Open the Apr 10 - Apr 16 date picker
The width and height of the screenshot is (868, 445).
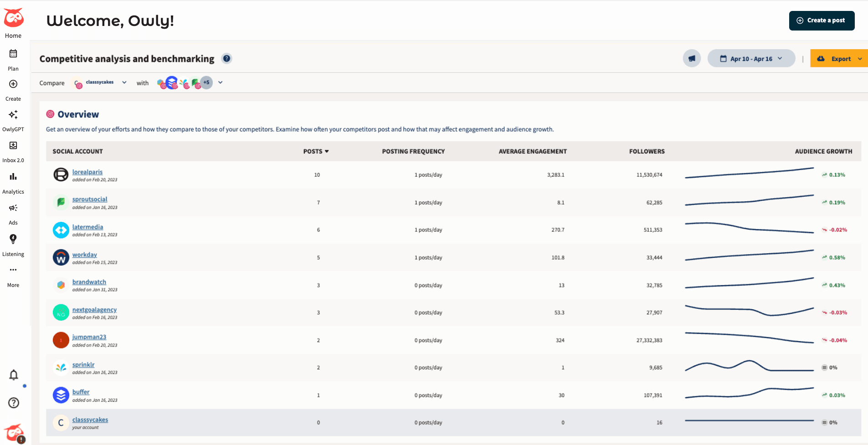751,58
